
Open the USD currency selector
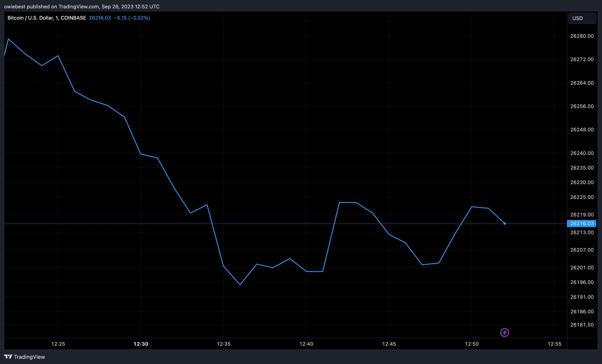coord(582,18)
